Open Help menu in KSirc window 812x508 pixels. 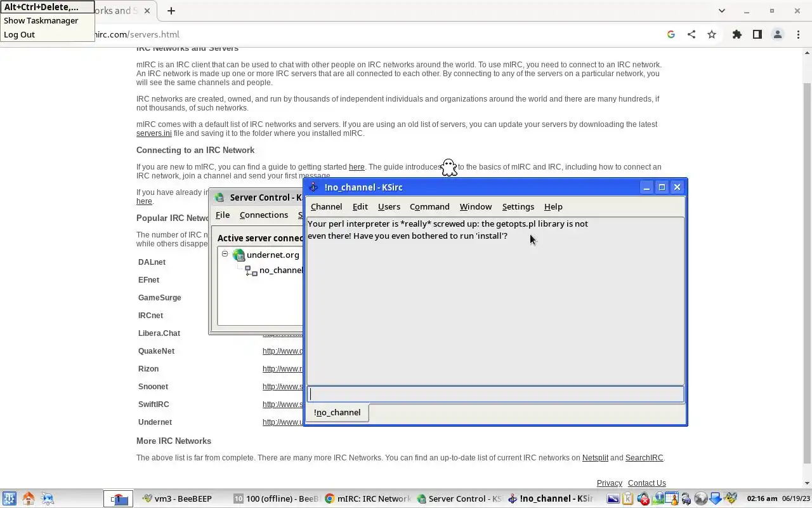pos(553,206)
